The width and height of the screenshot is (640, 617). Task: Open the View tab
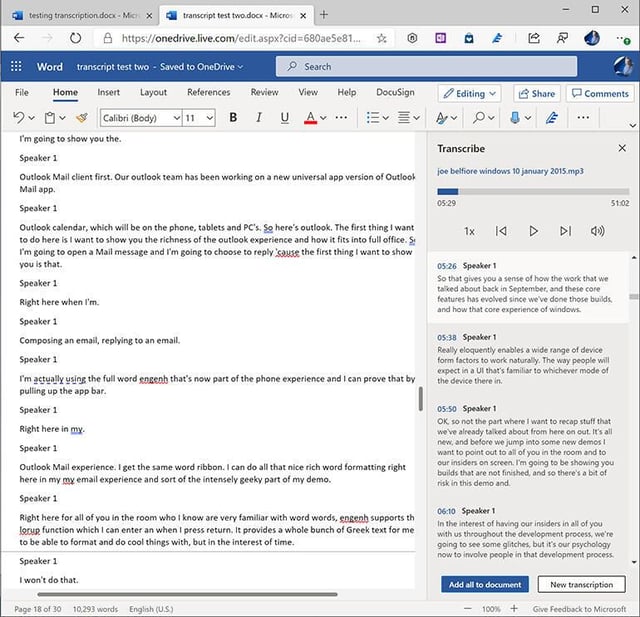pos(308,92)
